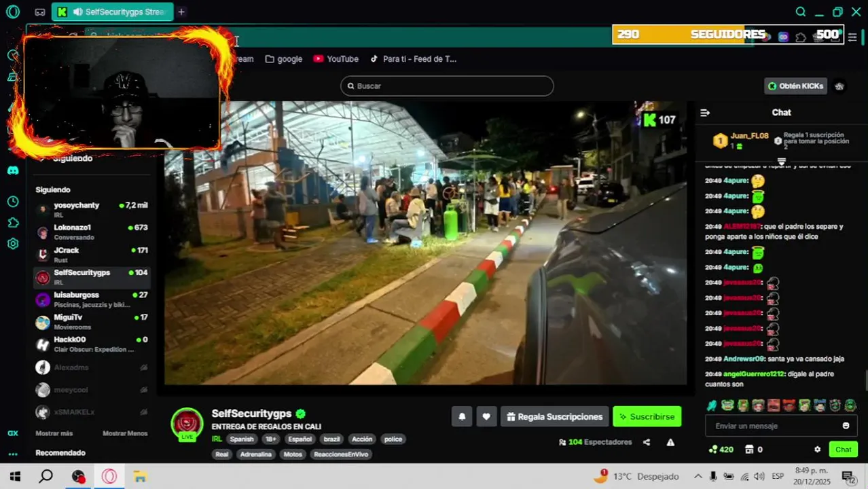Viewport: 868px width, 489px height.
Task: Click the Motos tag
Action: click(293, 454)
